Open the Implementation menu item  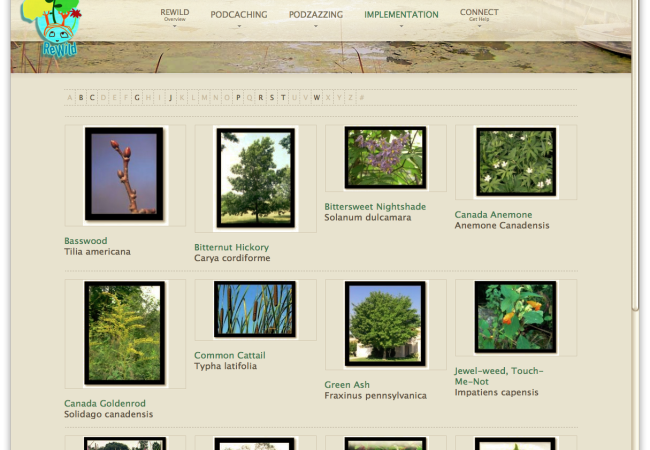401,16
